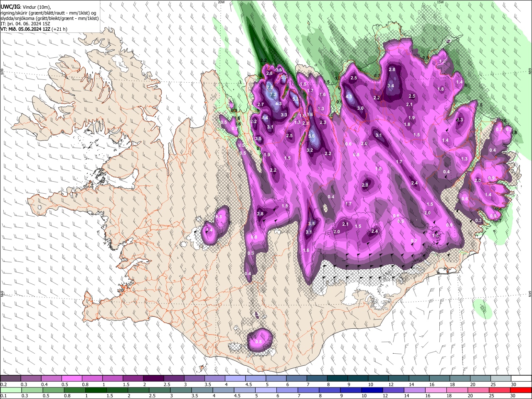Click the 1.4 value on the western snow patch

(209, 230)
